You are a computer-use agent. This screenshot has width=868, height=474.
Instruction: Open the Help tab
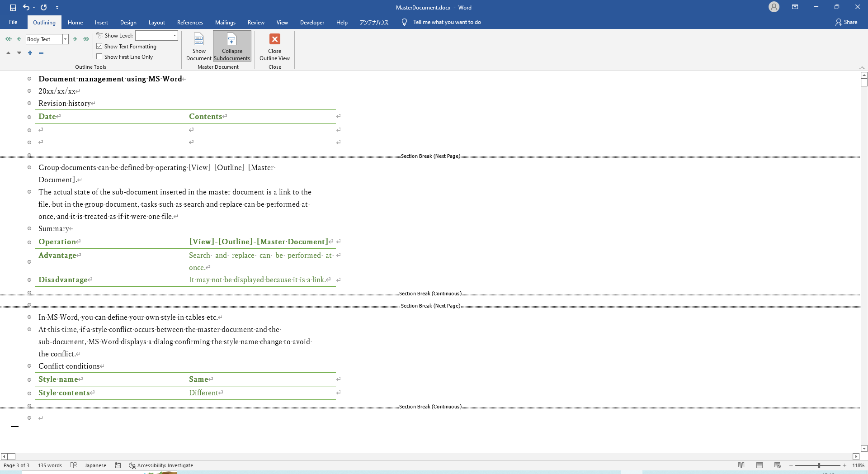click(342, 22)
